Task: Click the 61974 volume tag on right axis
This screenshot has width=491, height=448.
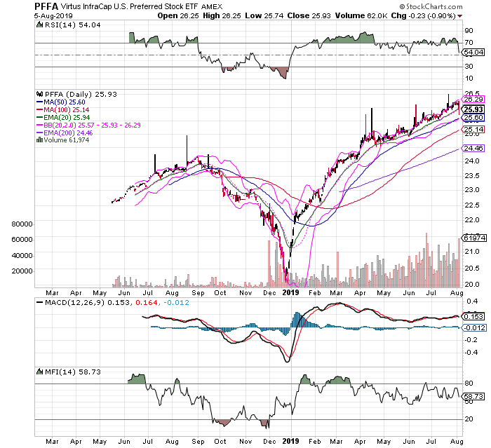Action: click(x=475, y=238)
